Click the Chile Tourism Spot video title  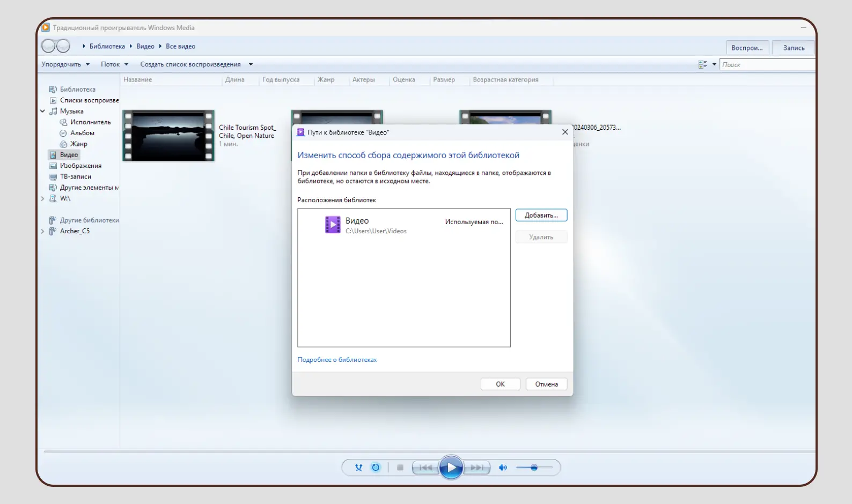tap(247, 131)
